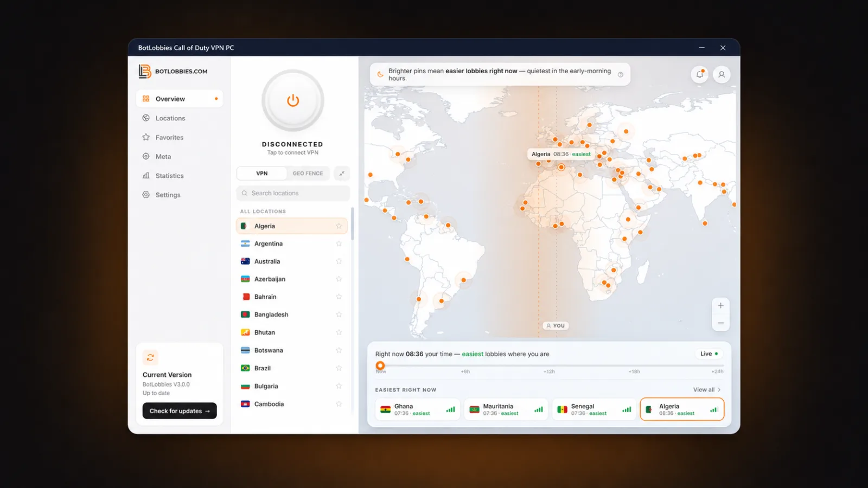The width and height of the screenshot is (868, 488).
Task: Click the +18h mark on timeline
Action: coord(634,371)
